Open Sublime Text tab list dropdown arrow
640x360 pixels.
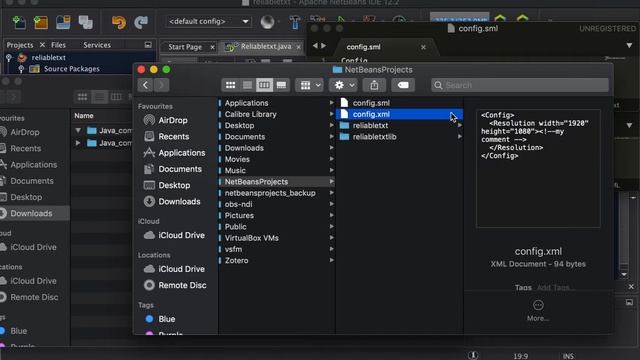click(629, 46)
